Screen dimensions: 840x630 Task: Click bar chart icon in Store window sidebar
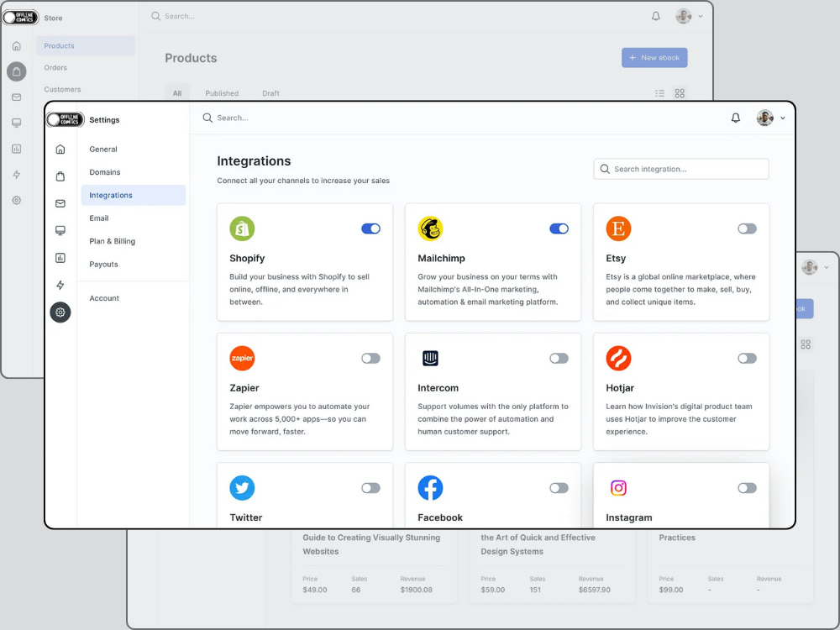tap(17, 149)
